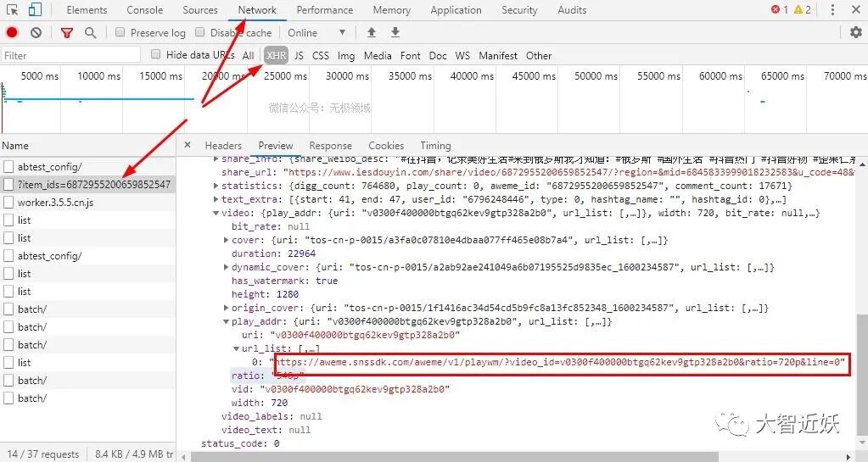
Task: Activate the inspect element picker icon
Action: click(x=12, y=10)
